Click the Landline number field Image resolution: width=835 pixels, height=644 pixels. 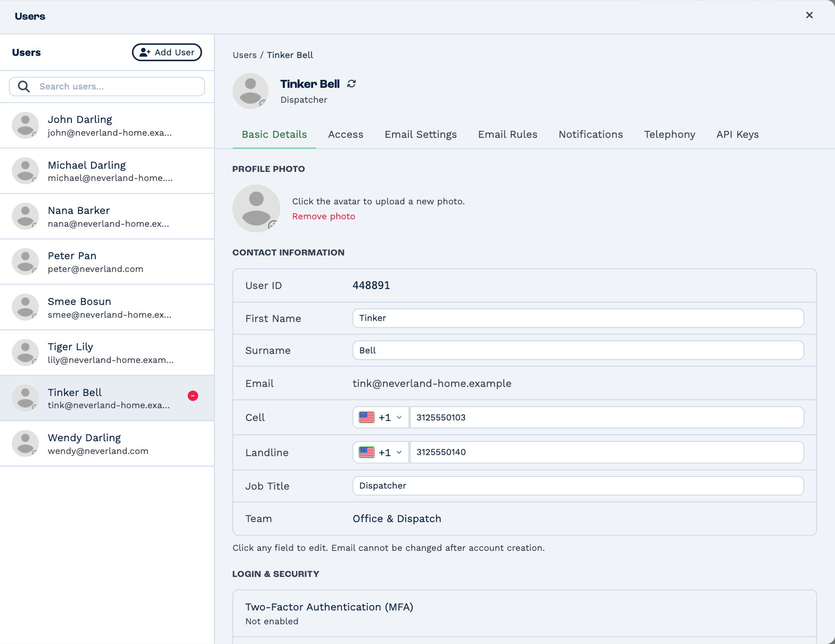pyautogui.click(x=607, y=452)
